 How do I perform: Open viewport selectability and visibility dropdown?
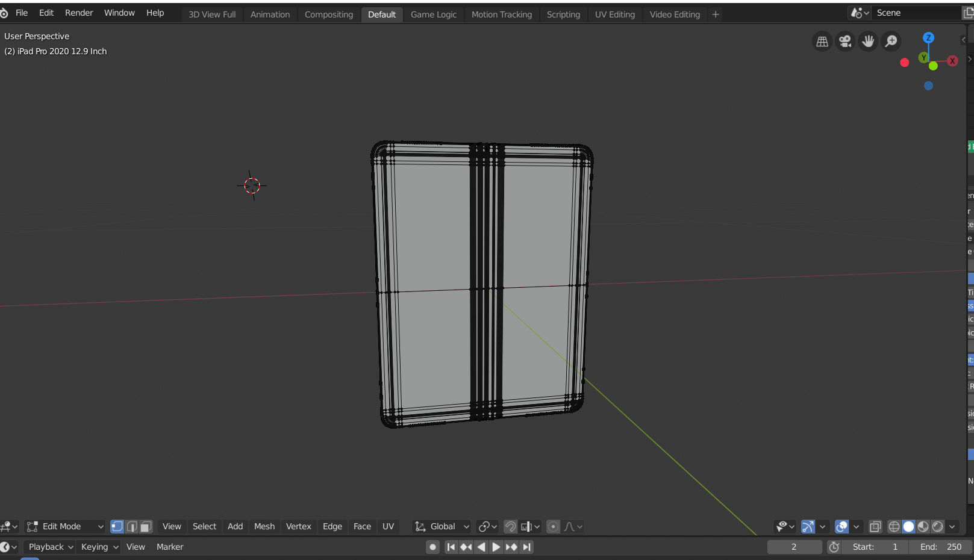(785, 526)
